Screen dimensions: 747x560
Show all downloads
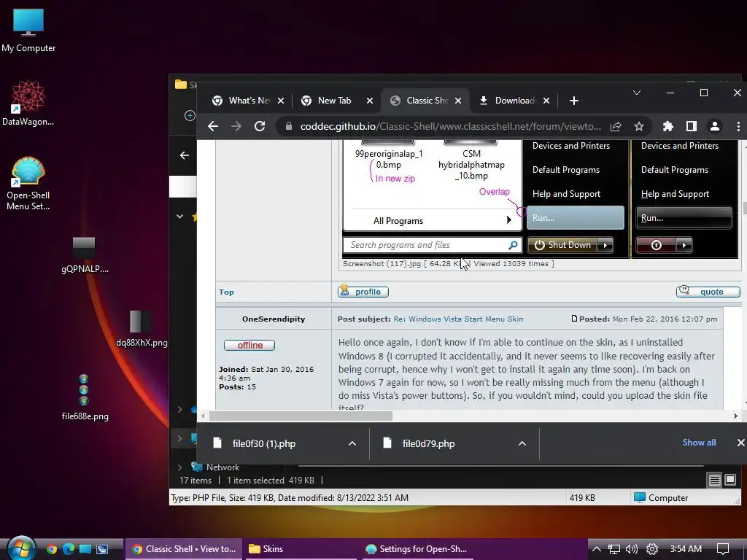pyautogui.click(x=699, y=443)
